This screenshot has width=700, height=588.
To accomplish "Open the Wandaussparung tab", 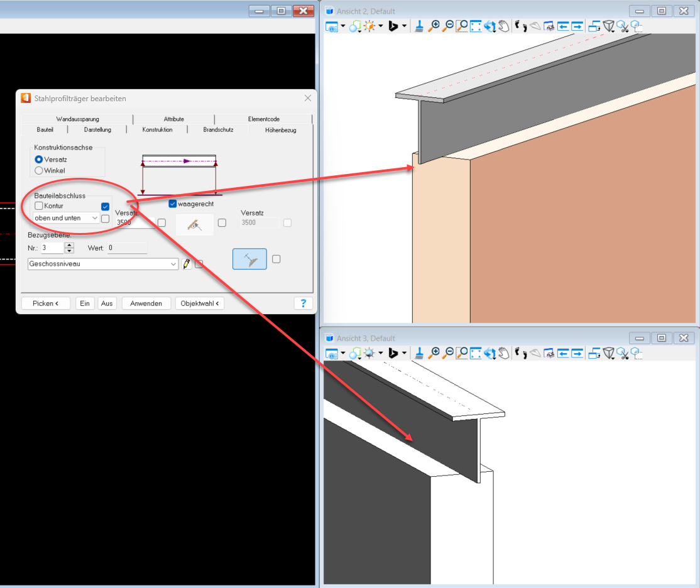I will (77, 119).
